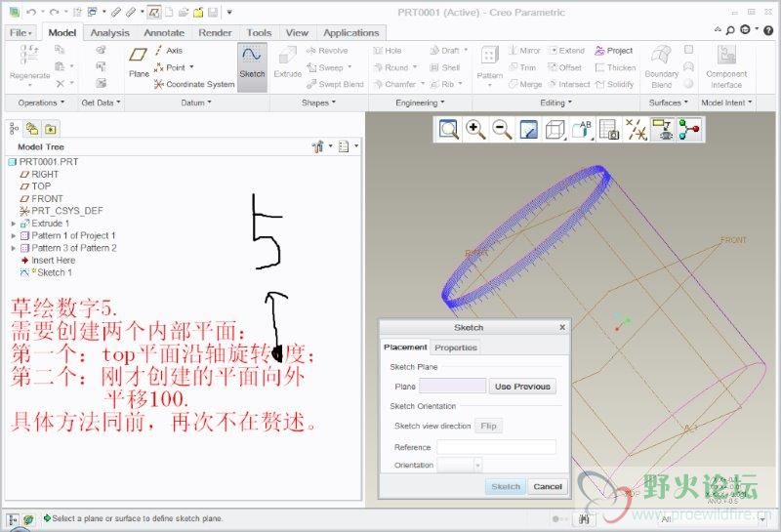Screen dimensions: 781x532
Task: Switch to the View tab
Action: [297, 33]
